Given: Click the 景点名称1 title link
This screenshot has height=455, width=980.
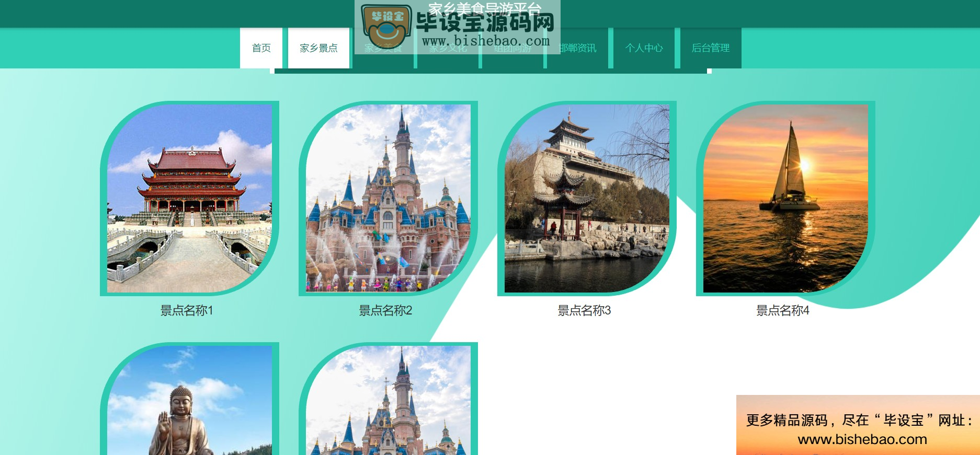Looking at the screenshot, I should (187, 310).
